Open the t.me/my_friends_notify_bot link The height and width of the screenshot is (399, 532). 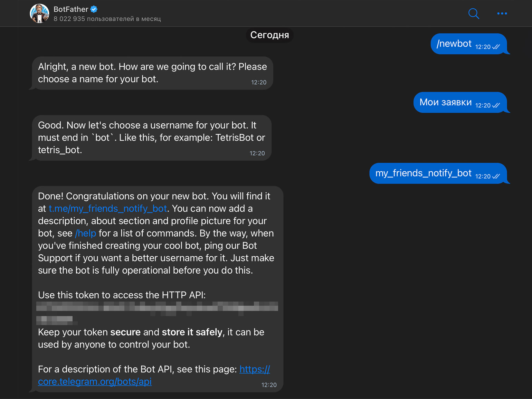[108, 209]
